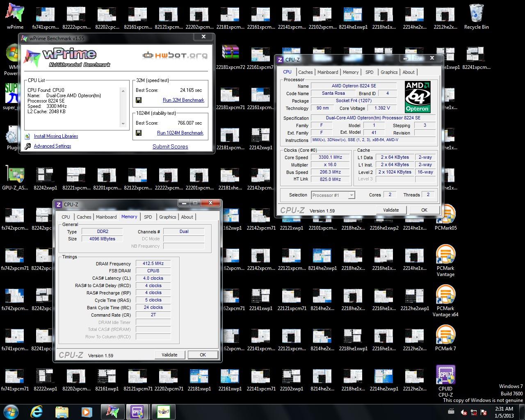Click the processor Name field AMD Opteron 8224 SE
Image resolution: width=525 pixels, height=420 pixels.
click(354, 86)
